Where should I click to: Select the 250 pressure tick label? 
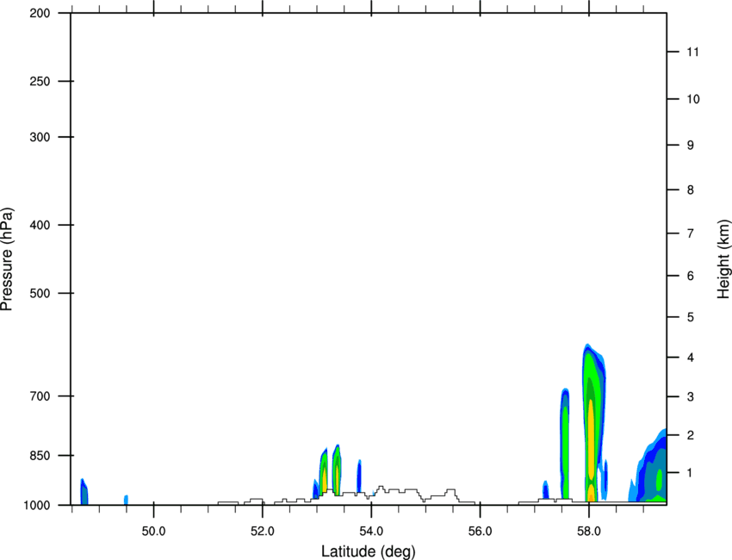pyautogui.click(x=40, y=81)
